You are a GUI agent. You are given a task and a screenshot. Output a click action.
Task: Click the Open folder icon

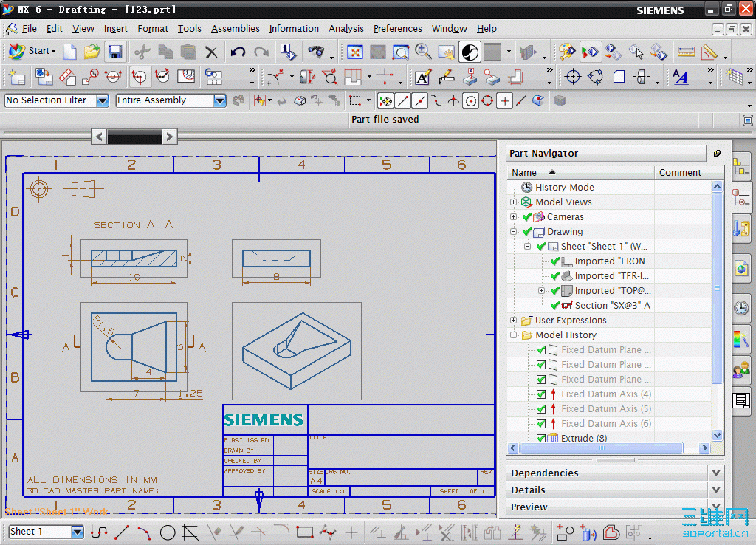92,52
